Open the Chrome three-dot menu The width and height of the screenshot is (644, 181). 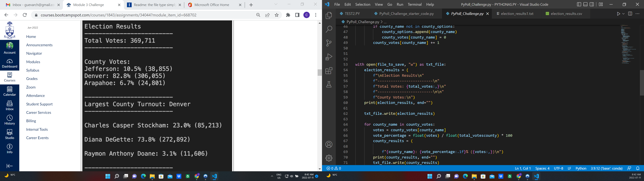[x=316, y=15]
